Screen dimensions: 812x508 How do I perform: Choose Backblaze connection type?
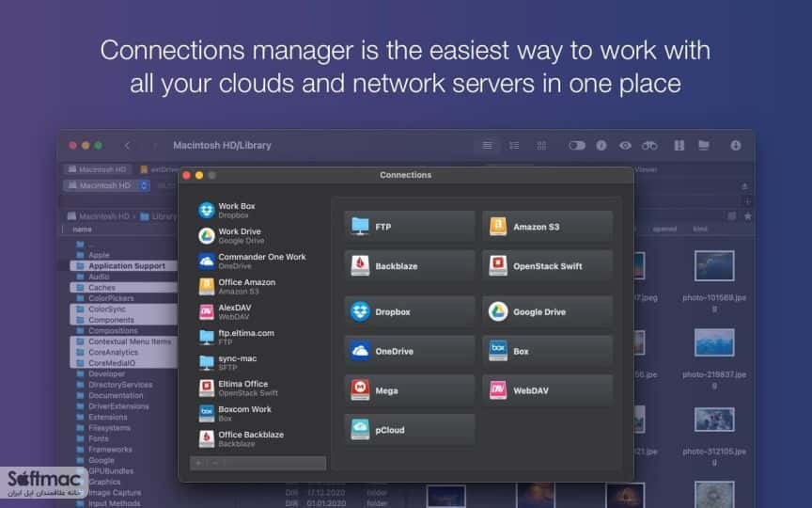[409, 266]
